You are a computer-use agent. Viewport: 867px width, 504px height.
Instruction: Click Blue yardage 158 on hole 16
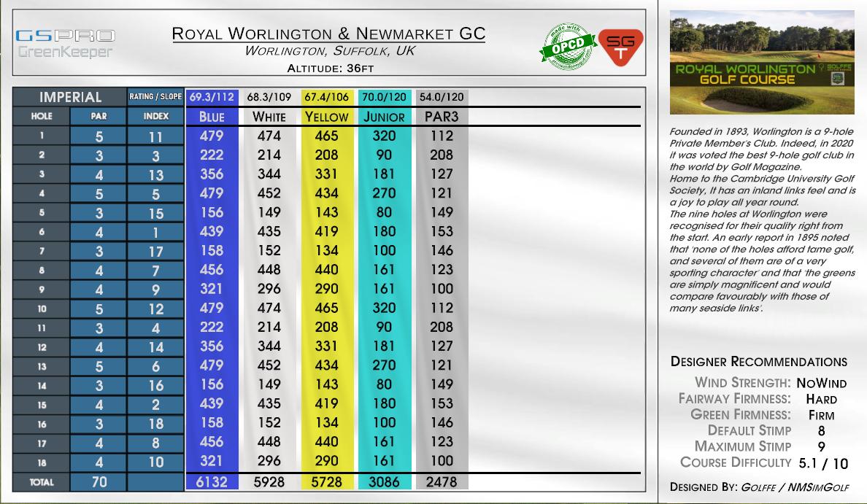(212, 423)
